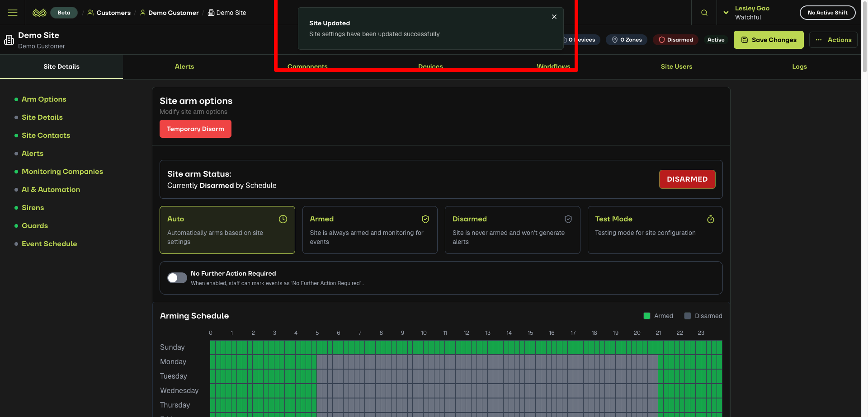
Task: Click the shield icon on Disarmed card
Action: [568, 219]
